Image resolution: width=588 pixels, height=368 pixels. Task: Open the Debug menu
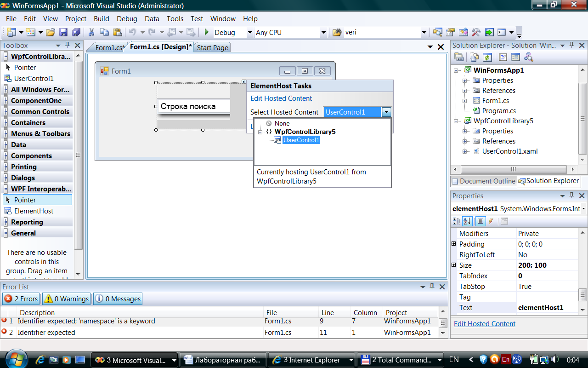[127, 19]
